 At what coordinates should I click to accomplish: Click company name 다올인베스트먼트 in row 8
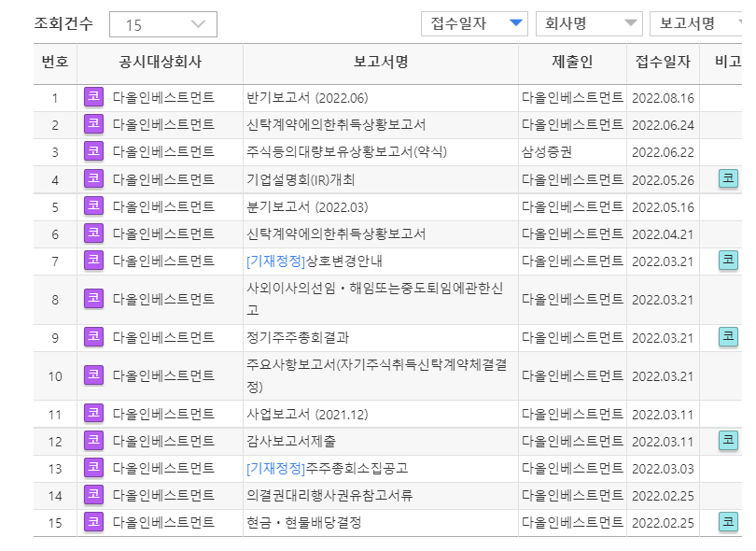click(x=163, y=299)
